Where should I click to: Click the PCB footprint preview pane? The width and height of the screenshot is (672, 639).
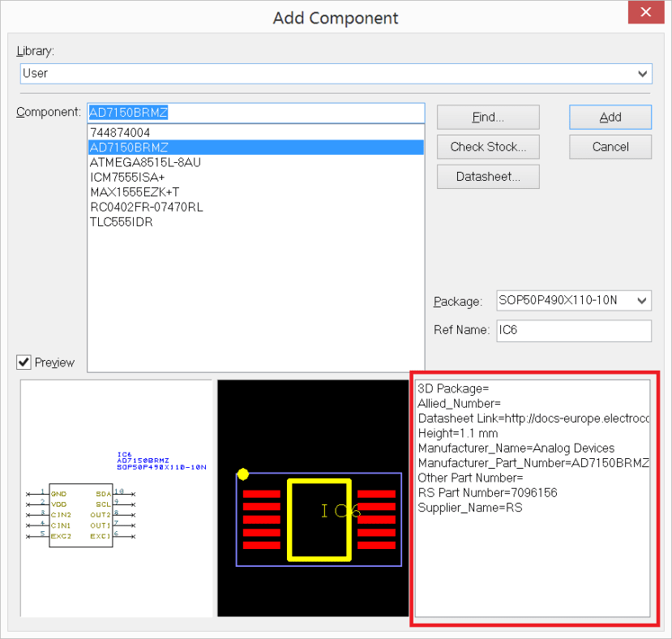[313, 498]
